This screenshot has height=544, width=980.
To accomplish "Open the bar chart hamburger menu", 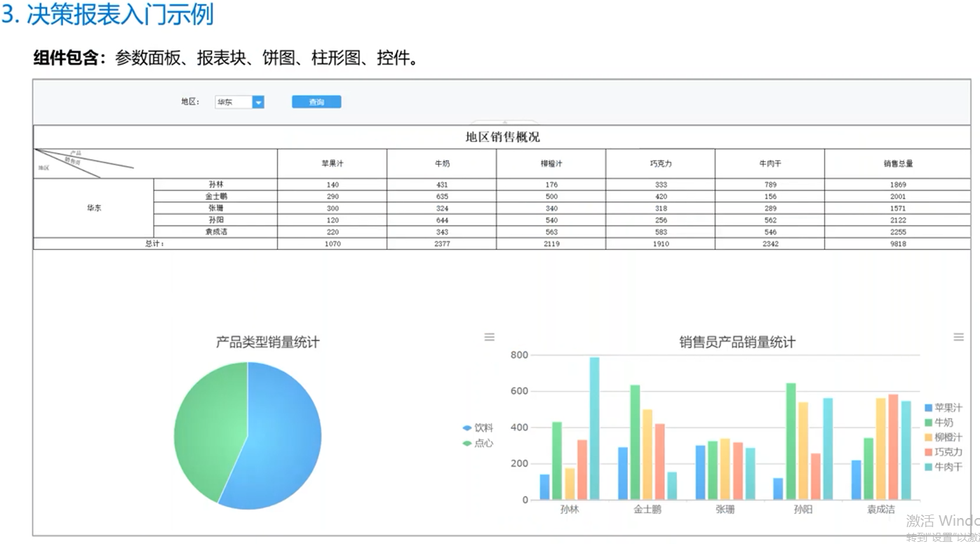I will click(x=958, y=336).
